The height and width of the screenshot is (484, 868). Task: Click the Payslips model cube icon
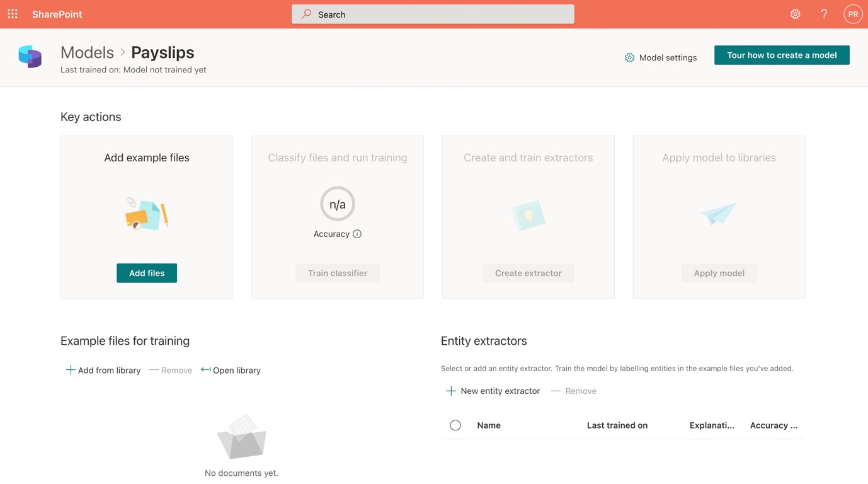click(x=29, y=56)
